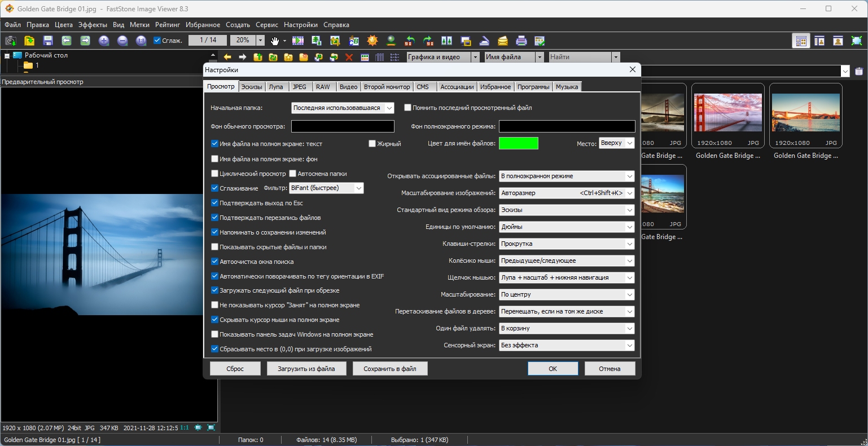Viewport: 868px width, 446px height.
Task: Click the Сохранить в файл button
Action: pyautogui.click(x=390, y=369)
